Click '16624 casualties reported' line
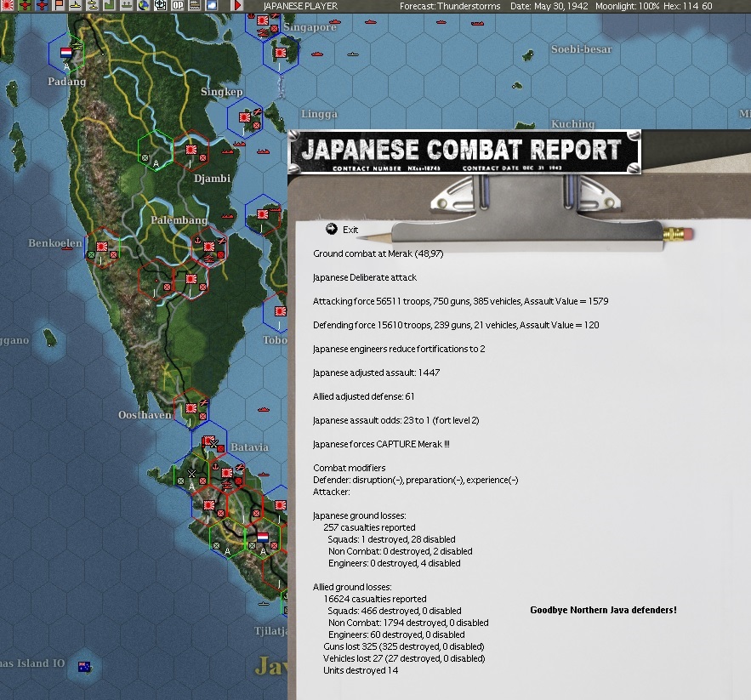 point(374,599)
